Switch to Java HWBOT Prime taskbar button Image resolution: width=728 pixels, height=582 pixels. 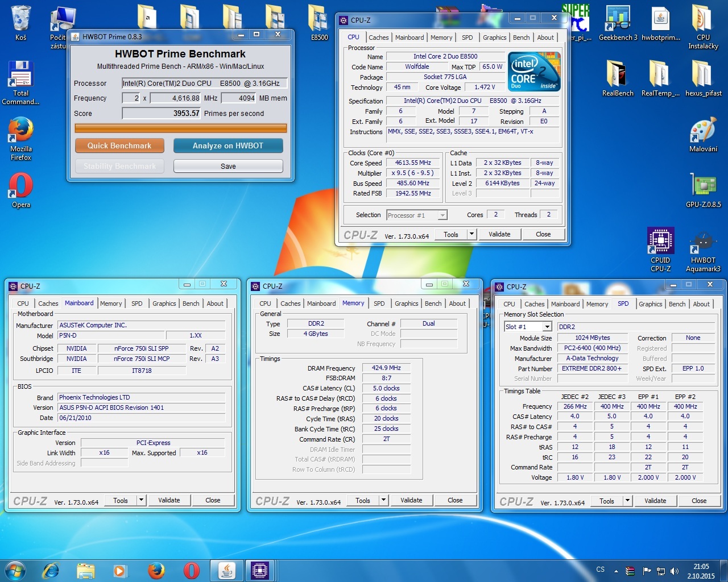click(x=226, y=570)
